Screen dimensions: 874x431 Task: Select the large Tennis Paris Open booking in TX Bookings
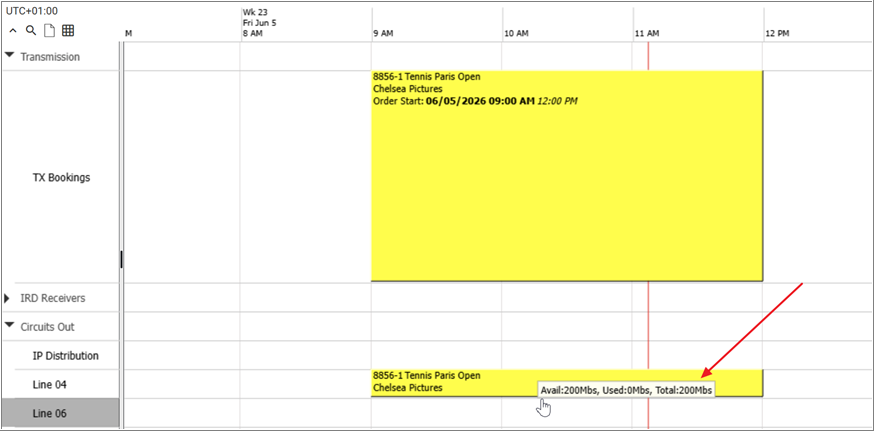click(x=566, y=176)
